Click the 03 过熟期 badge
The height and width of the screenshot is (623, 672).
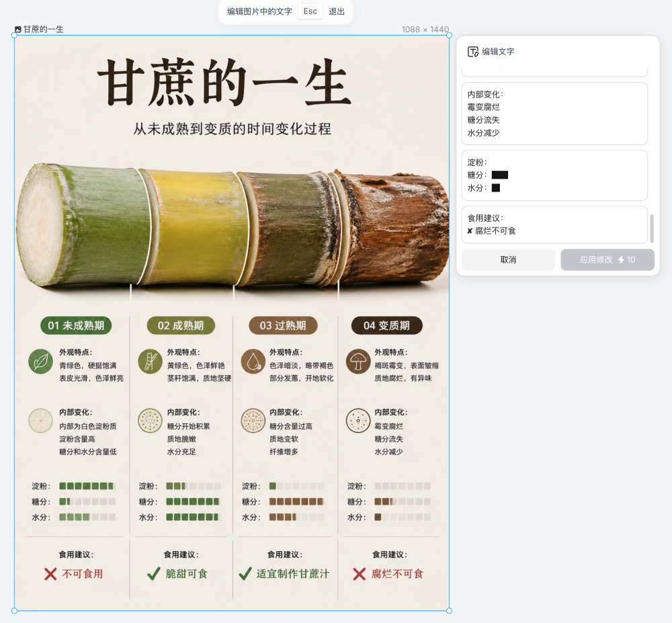(283, 326)
